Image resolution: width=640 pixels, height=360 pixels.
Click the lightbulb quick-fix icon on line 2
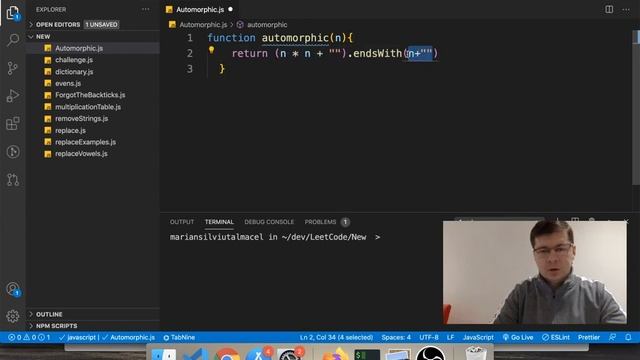(x=211, y=50)
